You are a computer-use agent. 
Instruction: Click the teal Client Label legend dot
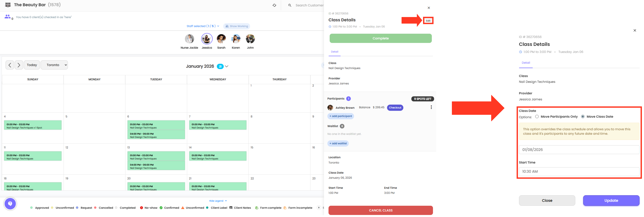[207, 208]
